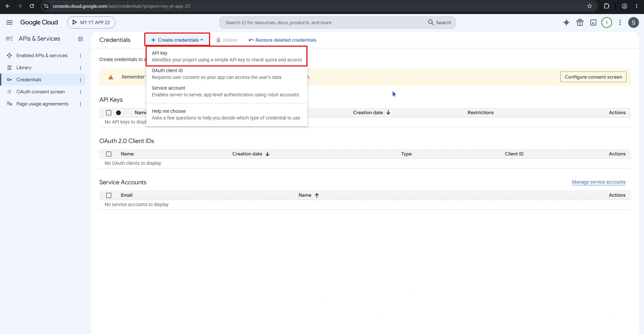644x334 pixels.
Task: Choose OAuth client ID from the menu
Action: pos(227,74)
